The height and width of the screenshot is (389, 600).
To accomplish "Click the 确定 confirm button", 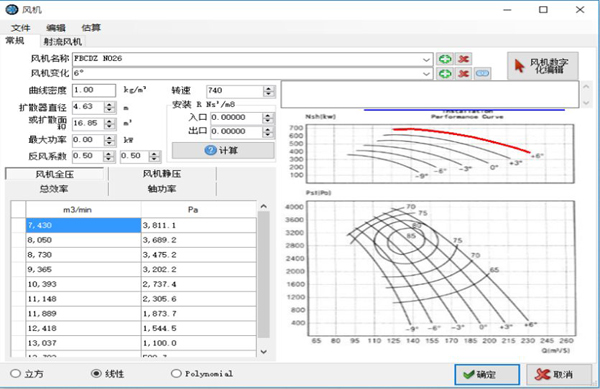I will coord(487,374).
